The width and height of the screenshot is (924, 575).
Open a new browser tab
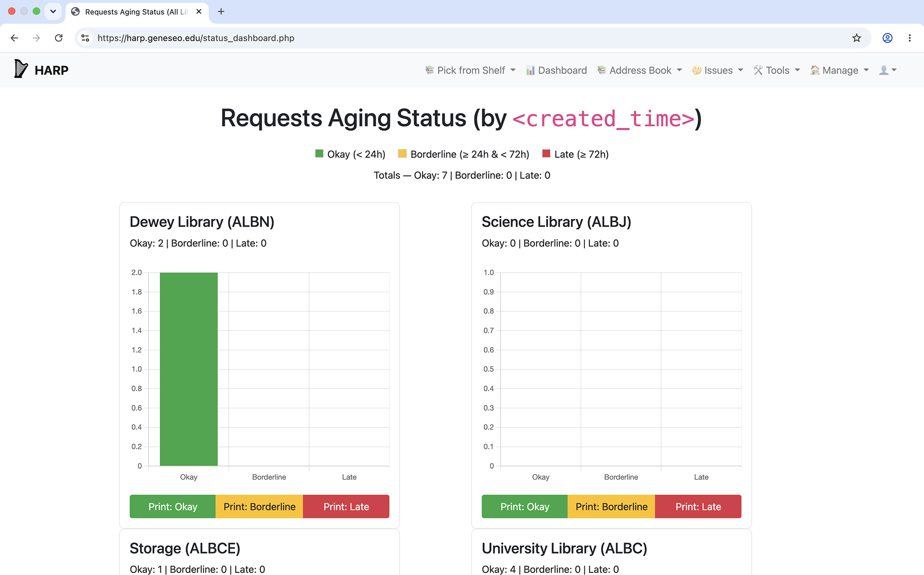pyautogui.click(x=221, y=12)
